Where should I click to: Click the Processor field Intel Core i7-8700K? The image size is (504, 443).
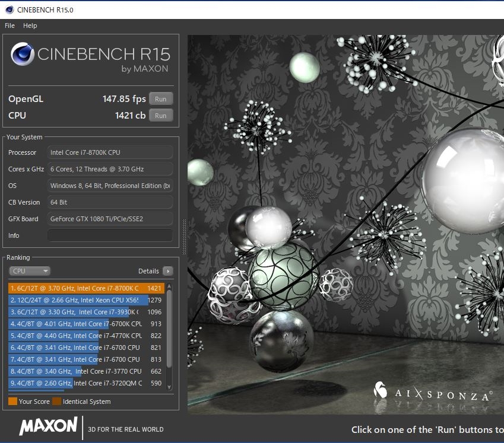point(110,152)
